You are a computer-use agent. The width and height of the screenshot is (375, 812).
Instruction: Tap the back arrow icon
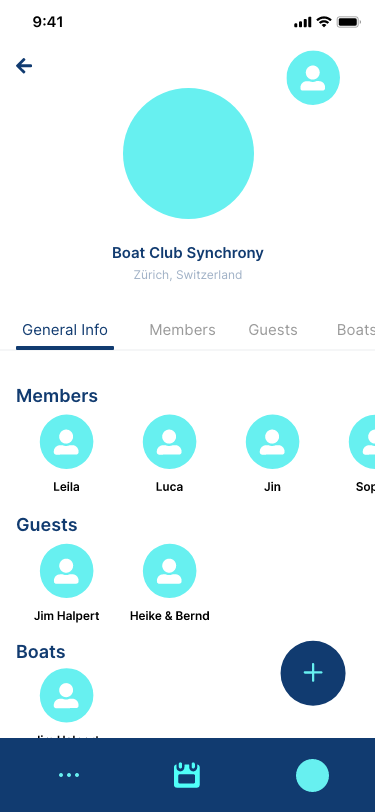(x=24, y=66)
